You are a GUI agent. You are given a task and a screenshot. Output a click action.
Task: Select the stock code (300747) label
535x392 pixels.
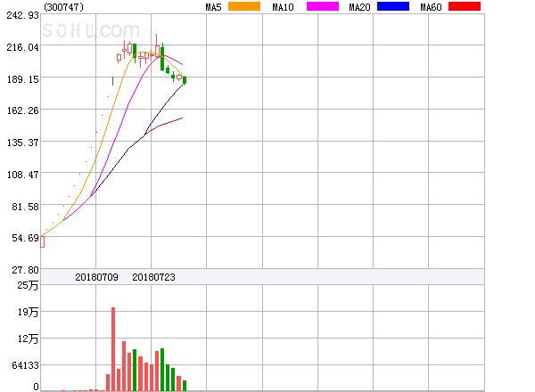coord(63,7)
